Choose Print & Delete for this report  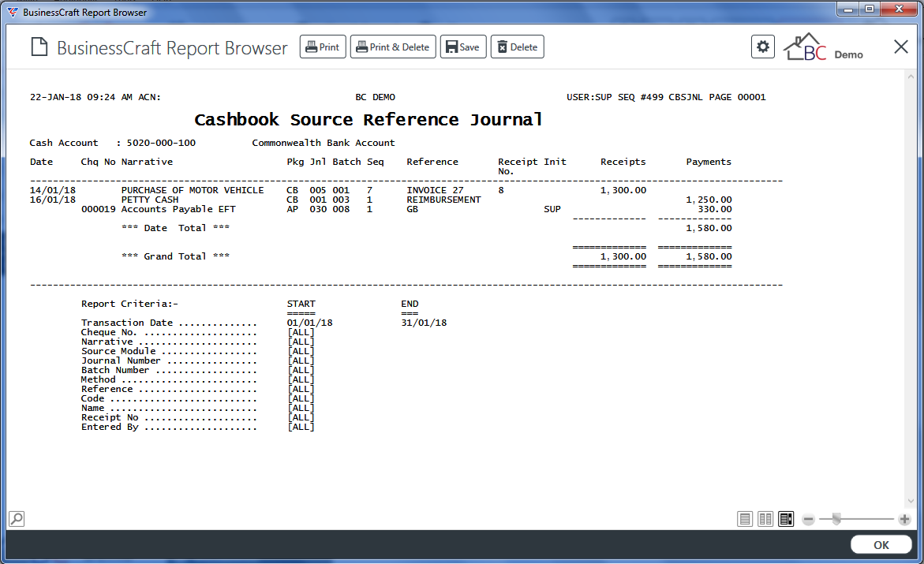click(393, 47)
